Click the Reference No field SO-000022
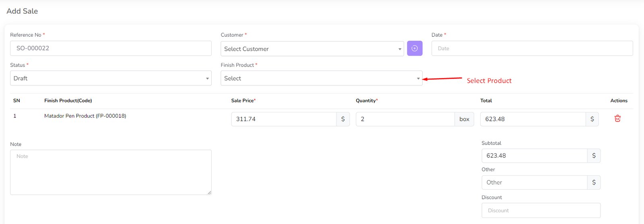 click(x=111, y=48)
